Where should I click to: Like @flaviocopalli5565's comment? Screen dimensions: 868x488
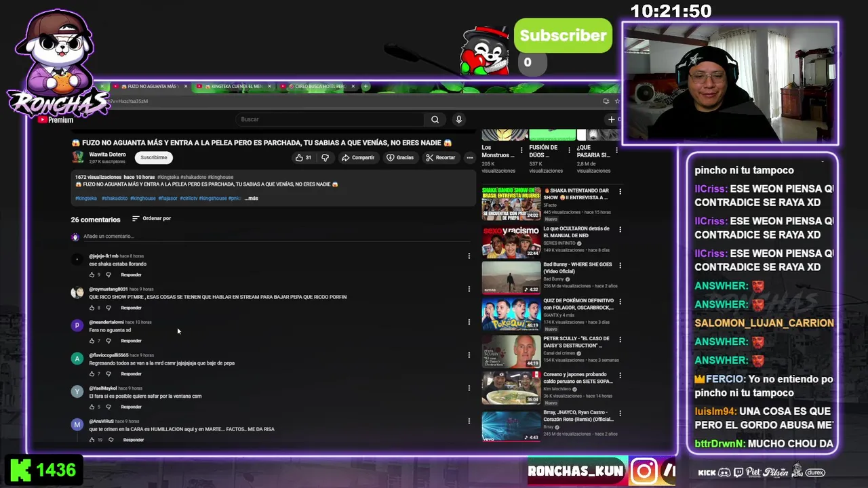click(x=92, y=373)
